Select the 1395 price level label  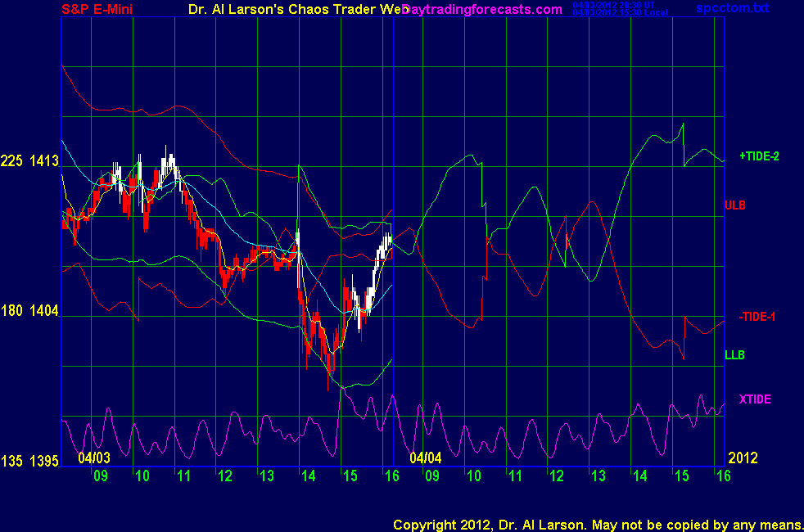point(44,462)
